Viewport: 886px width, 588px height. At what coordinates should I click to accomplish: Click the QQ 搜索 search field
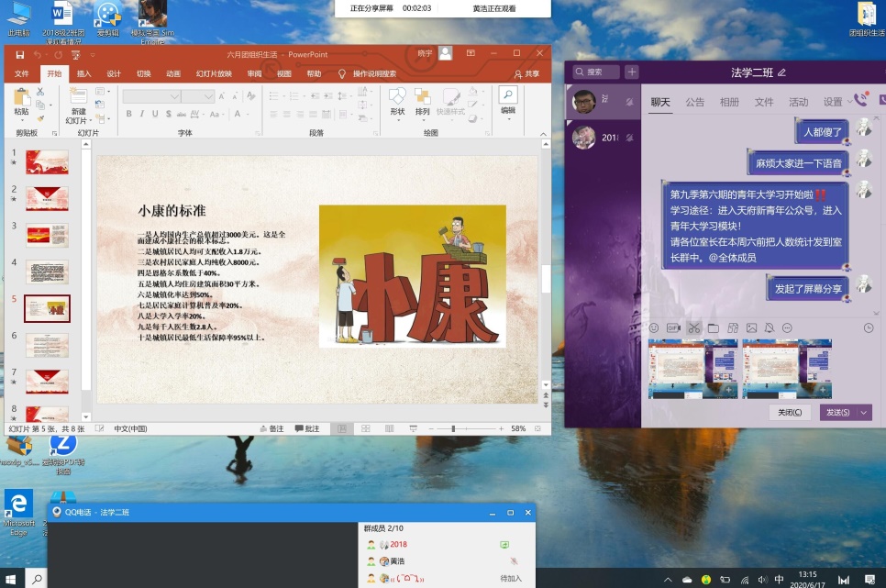click(x=597, y=72)
